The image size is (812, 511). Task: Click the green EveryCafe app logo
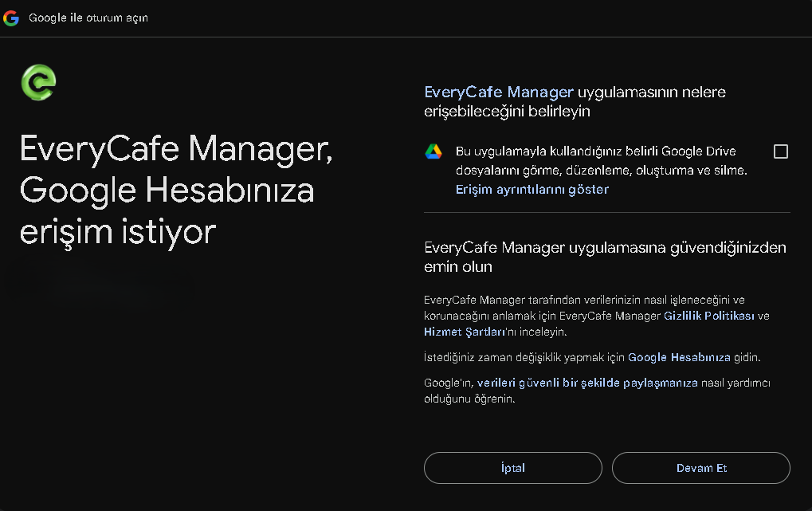[38, 82]
